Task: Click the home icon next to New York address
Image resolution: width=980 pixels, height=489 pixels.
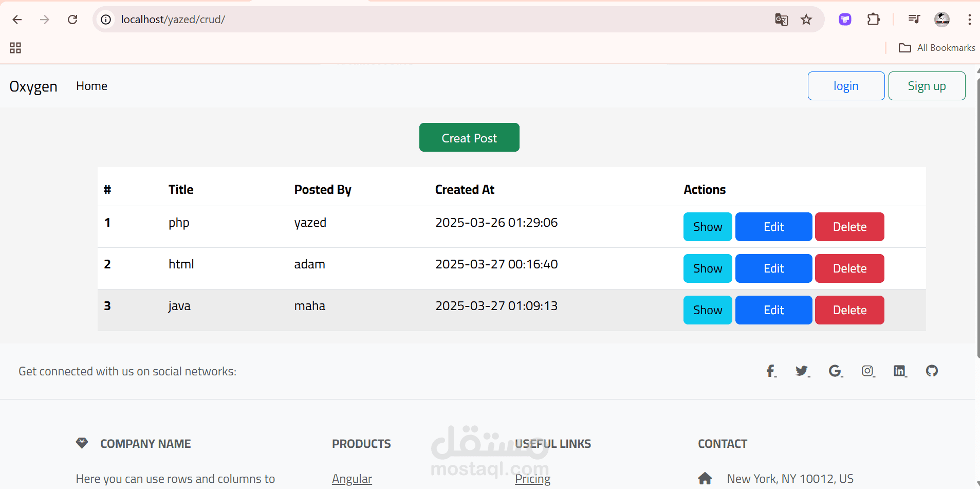Action: click(x=705, y=479)
